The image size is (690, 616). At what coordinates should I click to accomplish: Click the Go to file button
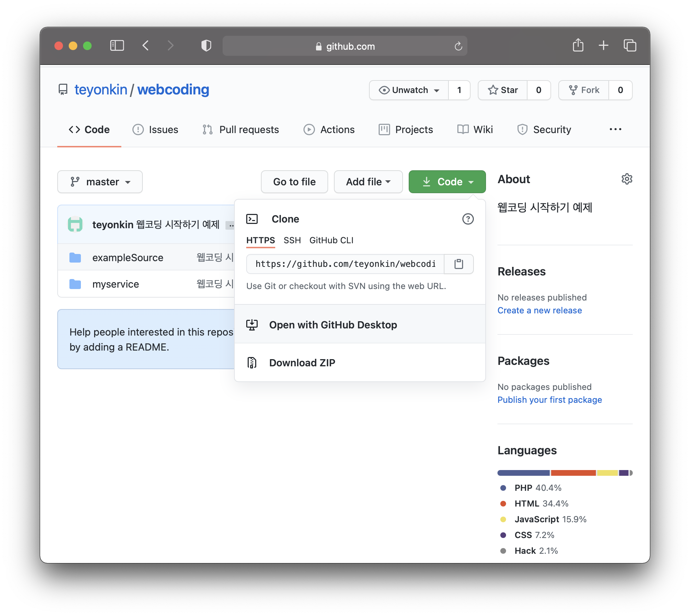click(x=295, y=182)
